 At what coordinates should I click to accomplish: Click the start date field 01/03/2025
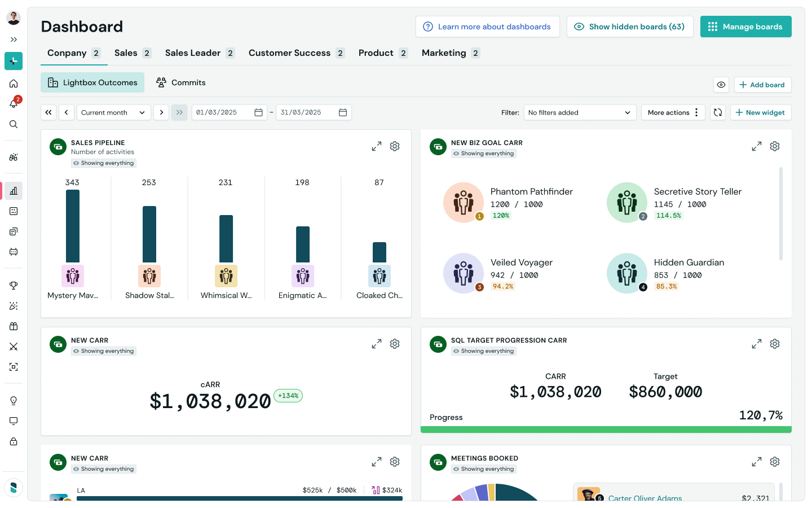click(x=230, y=112)
